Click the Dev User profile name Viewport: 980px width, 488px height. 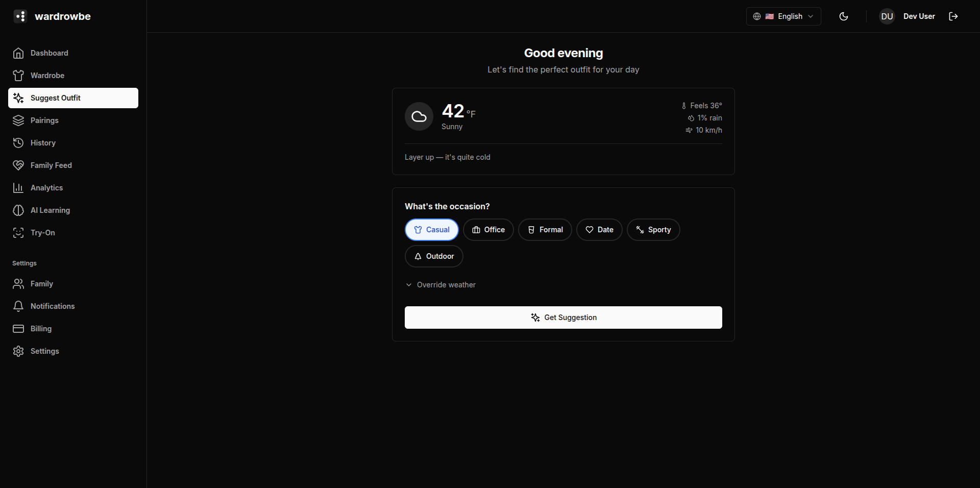click(x=918, y=16)
